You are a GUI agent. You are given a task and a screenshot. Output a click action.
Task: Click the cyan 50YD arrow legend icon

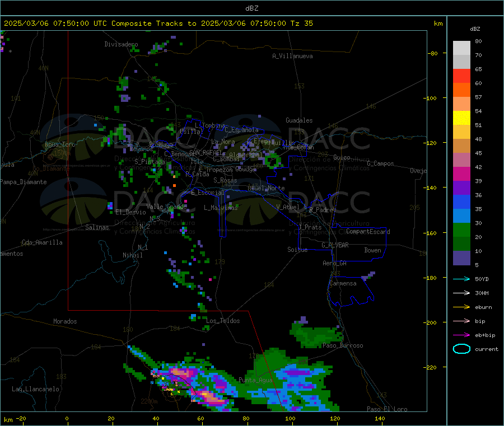click(x=461, y=279)
